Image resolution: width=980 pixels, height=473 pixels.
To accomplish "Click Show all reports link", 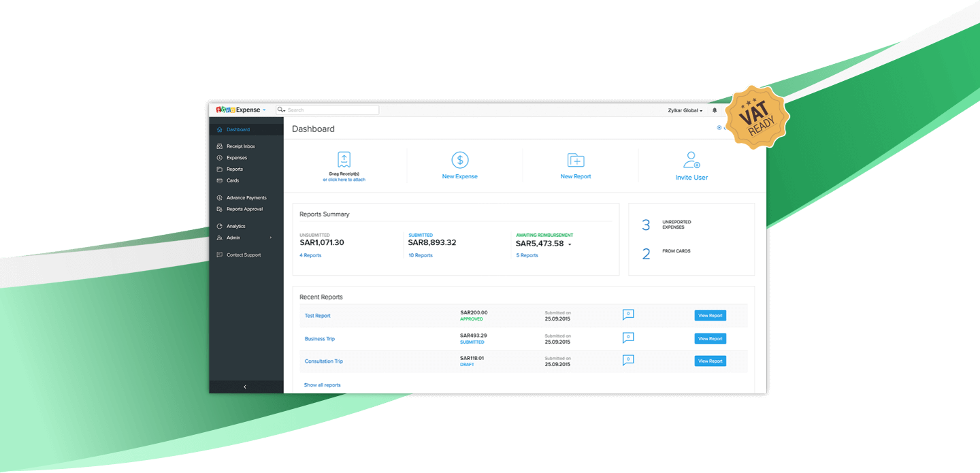I will [323, 385].
